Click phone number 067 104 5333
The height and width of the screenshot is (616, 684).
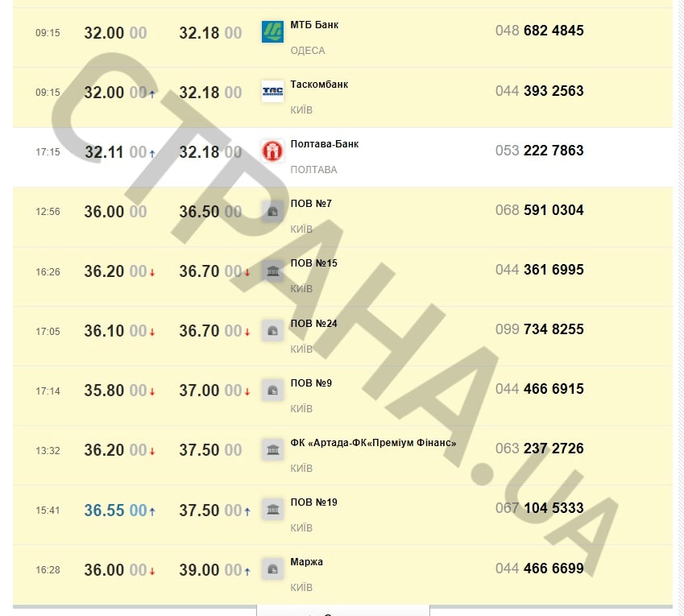[539, 509]
